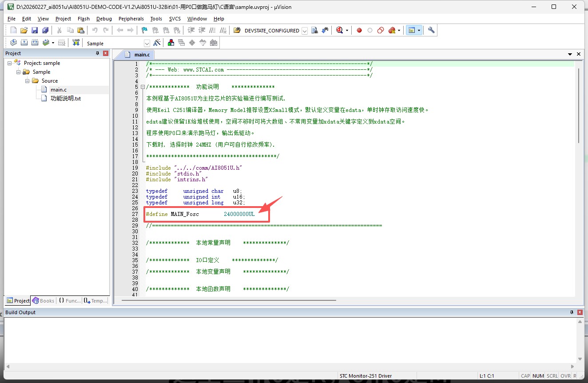Viewport: 588px width, 383px height.
Task: Click the Build target icon
Action: coord(24,43)
